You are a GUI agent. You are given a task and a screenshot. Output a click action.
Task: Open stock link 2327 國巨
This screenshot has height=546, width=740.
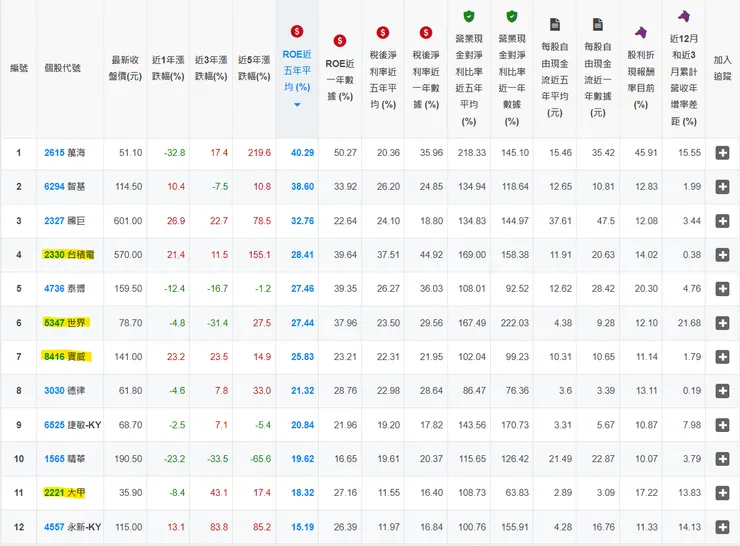[65, 221]
